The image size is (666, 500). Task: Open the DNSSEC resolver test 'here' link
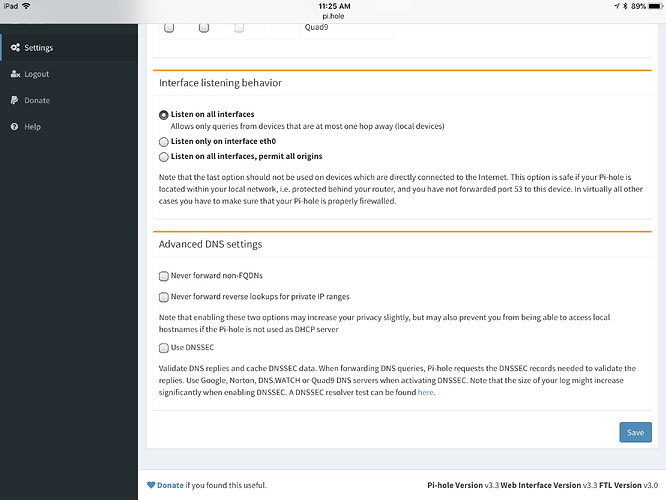point(426,393)
